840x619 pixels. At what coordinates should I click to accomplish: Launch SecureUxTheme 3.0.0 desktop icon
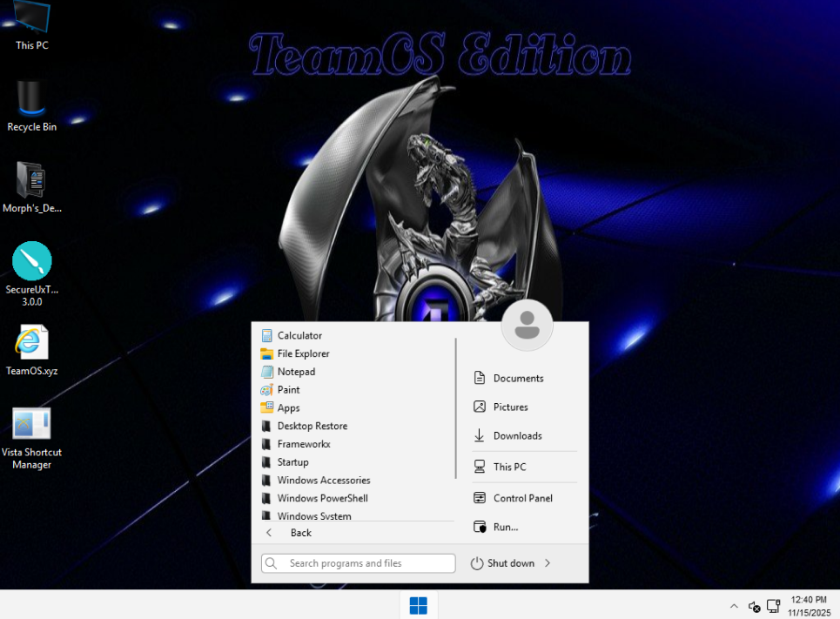[31, 274]
